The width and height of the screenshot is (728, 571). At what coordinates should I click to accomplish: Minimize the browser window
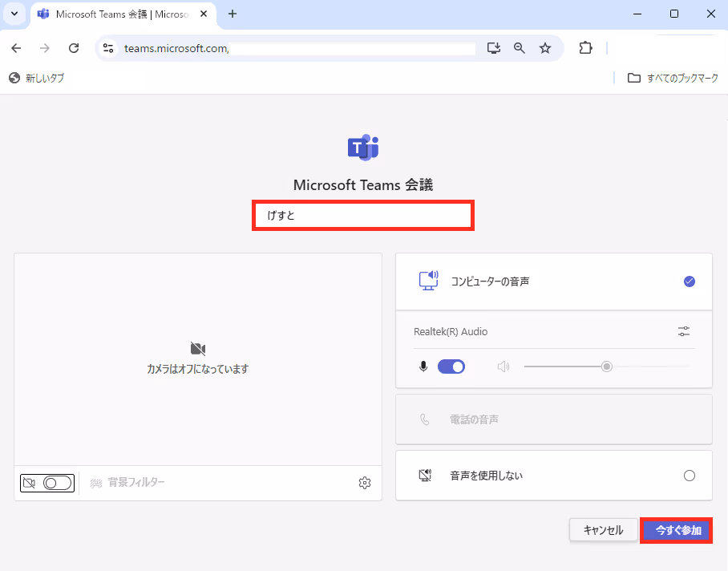click(x=637, y=14)
